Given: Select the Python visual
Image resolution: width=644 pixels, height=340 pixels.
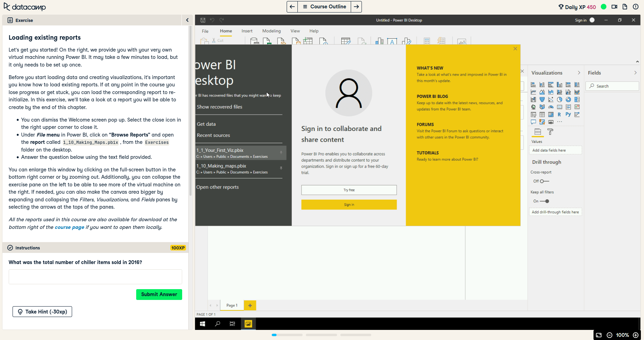Looking at the screenshot, I should 568,114.
